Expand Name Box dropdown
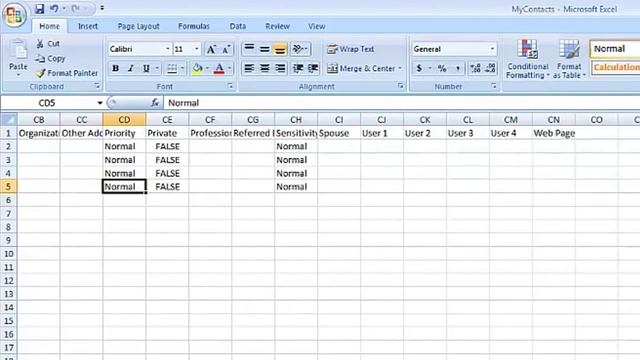The width and height of the screenshot is (640, 360). click(x=100, y=103)
